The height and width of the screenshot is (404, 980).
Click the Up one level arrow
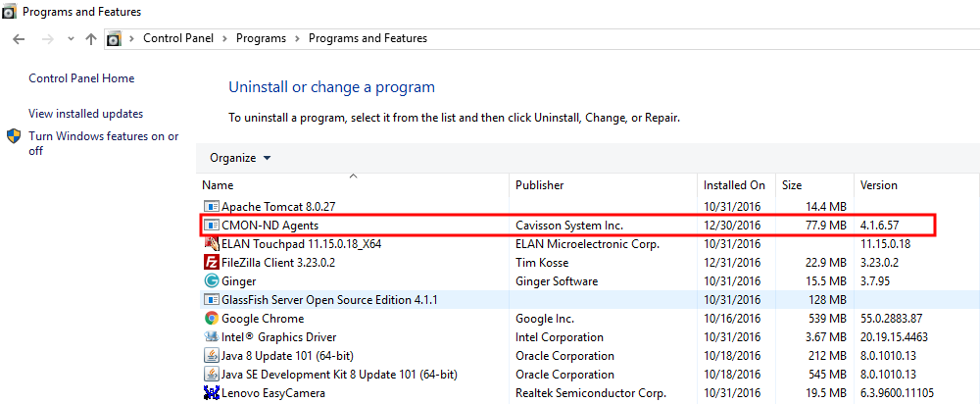[91, 39]
